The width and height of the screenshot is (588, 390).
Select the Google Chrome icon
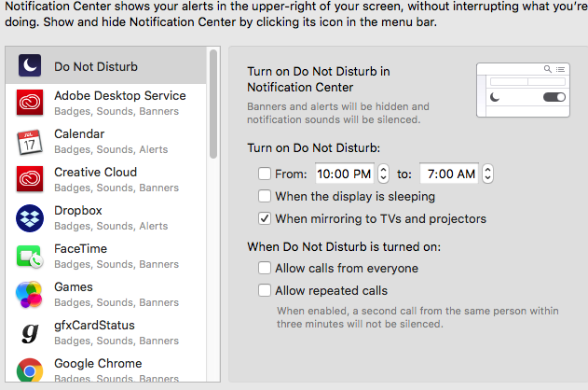[x=30, y=370]
